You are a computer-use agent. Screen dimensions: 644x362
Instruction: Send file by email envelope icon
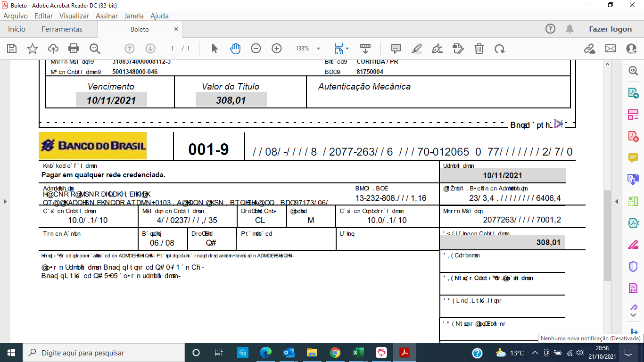pos(611,48)
